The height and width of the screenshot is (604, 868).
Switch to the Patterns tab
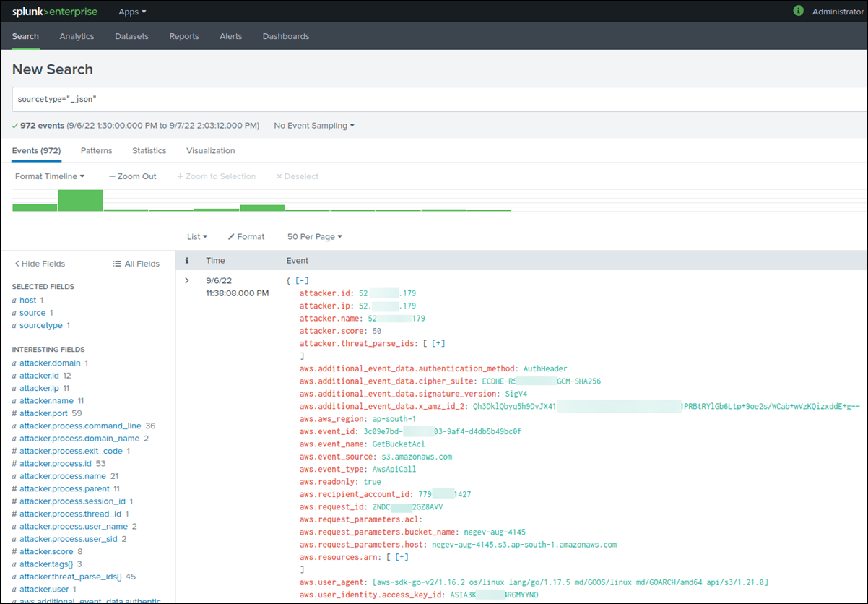[96, 150]
